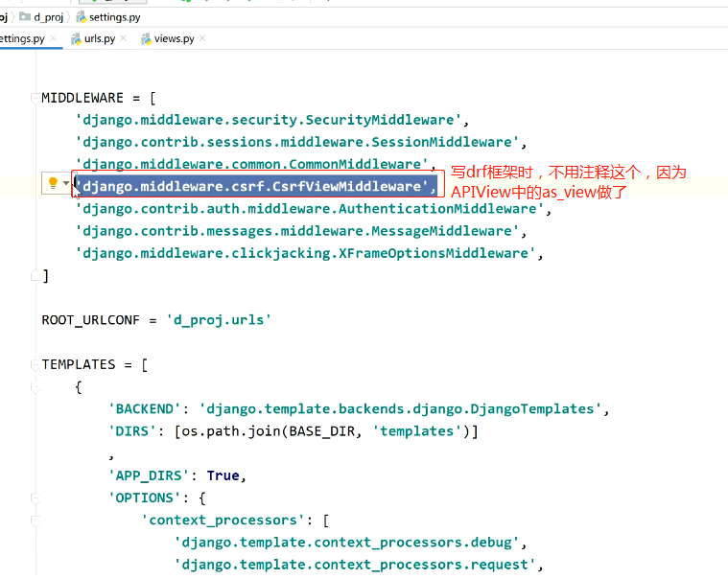The height and width of the screenshot is (579, 728).
Task: Click the context_processors.debug string line
Action: click(x=350, y=543)
